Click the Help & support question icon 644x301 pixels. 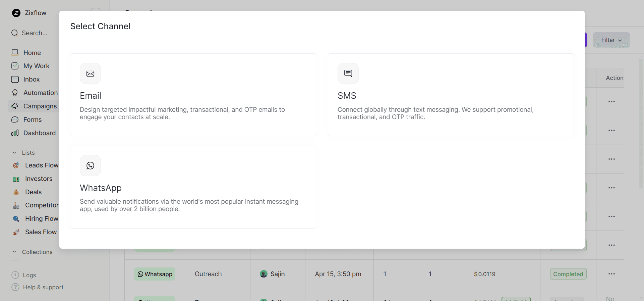15,287
